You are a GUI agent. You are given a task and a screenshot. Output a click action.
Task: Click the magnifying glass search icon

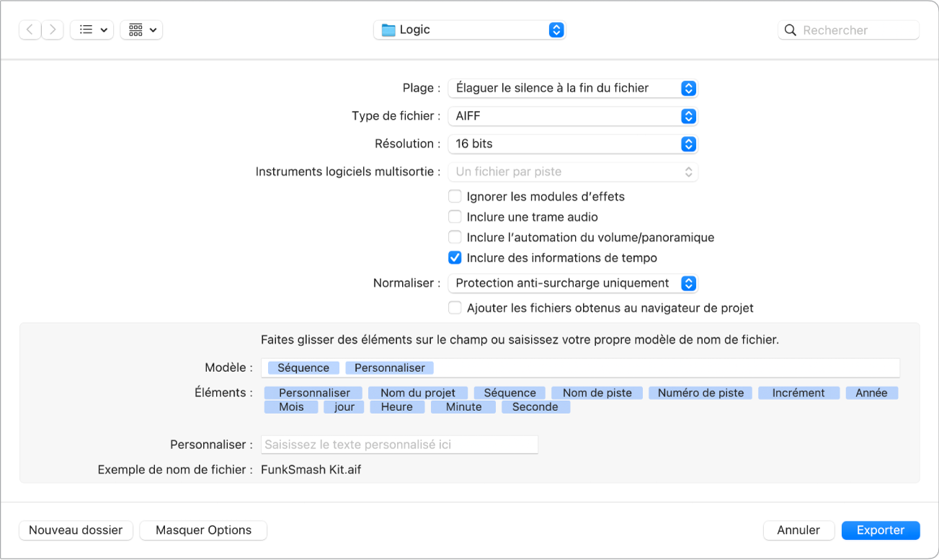click(x=791, y=30)
